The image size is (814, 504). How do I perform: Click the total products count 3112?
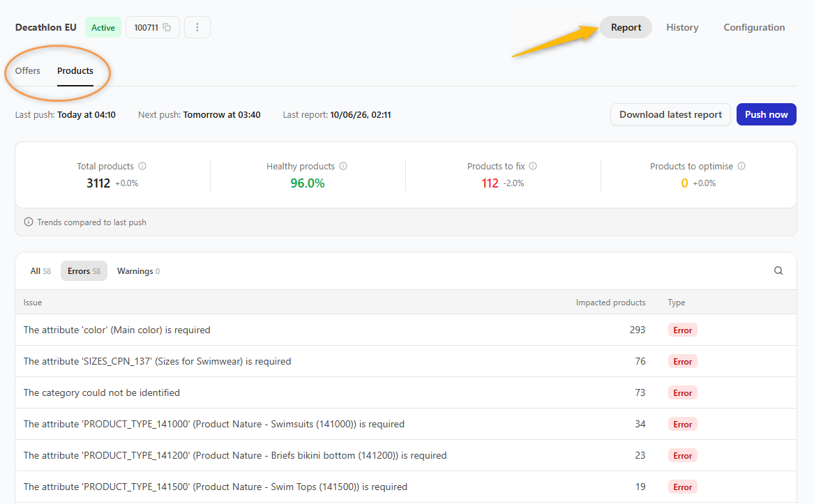tap(98, 183)
